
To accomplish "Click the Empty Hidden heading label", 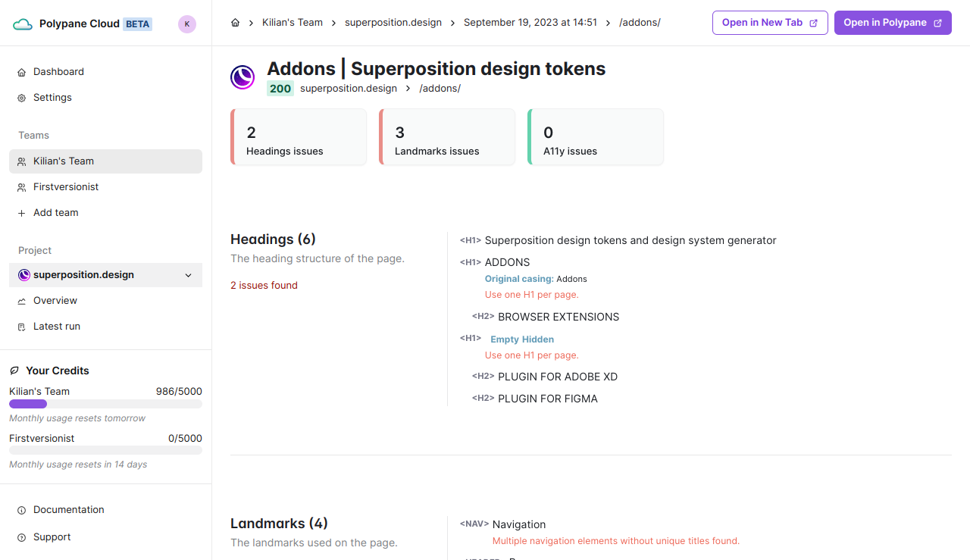I will [522, 339].
